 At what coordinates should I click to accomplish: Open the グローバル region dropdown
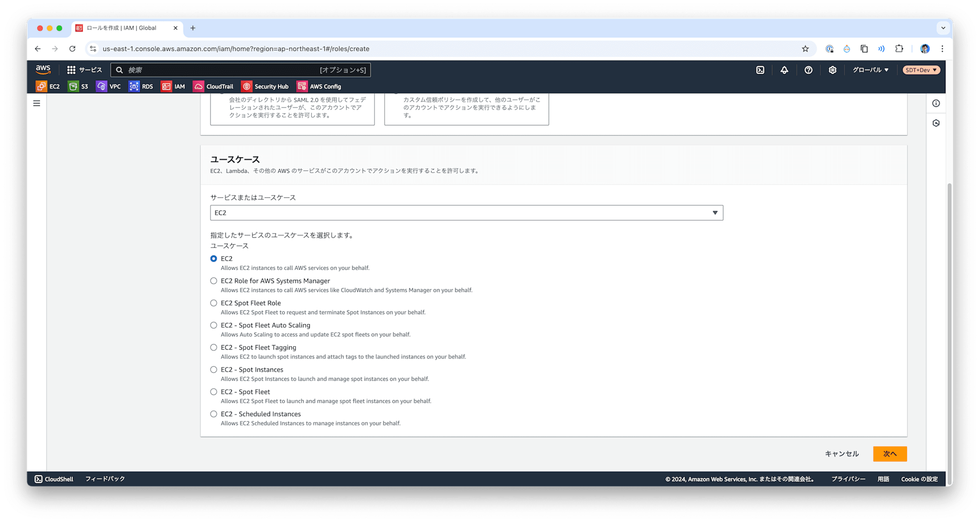click(x=870, y=70)
